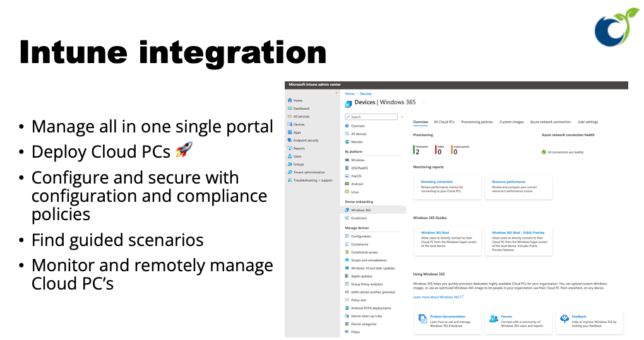The image size is (644, 340).
Task: Open Reports in the left sidebar
Action: (296, 148)
